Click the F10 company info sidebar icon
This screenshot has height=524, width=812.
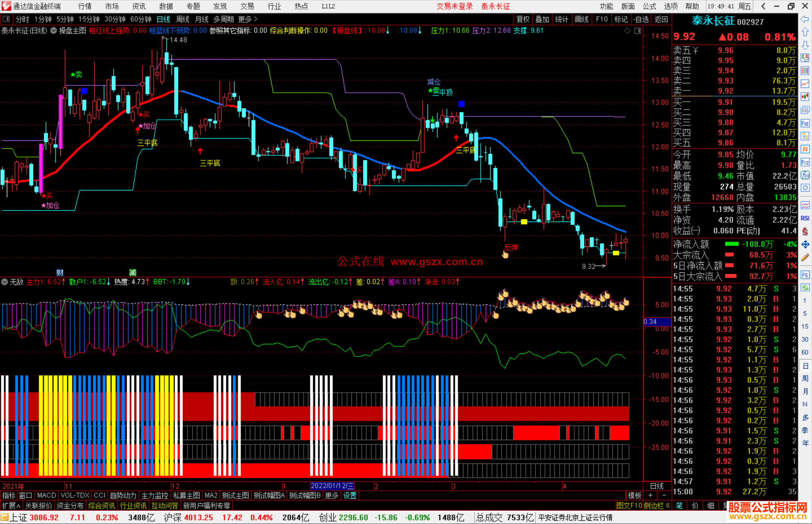click(x=805, y=123)
